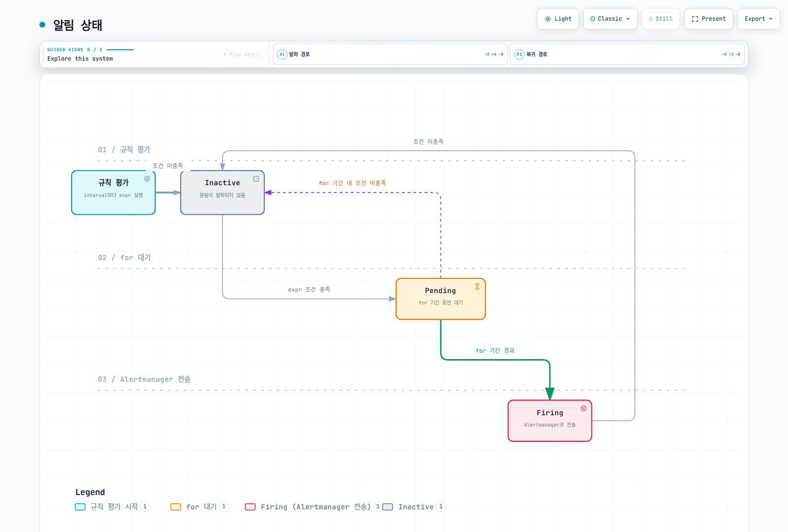Click the 02 step badge for 복귀 경로
This screenshot has width=788, height=532.
[x=519, y=54]
